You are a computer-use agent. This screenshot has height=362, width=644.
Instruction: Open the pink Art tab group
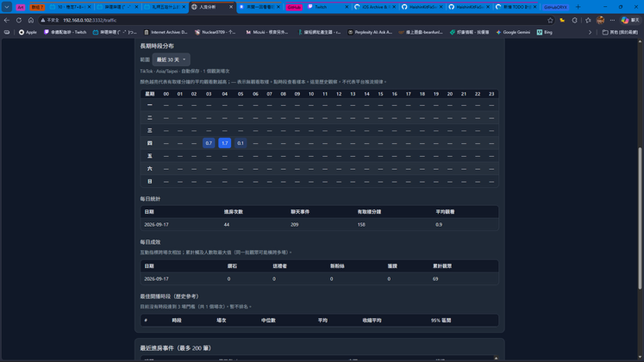20,7
